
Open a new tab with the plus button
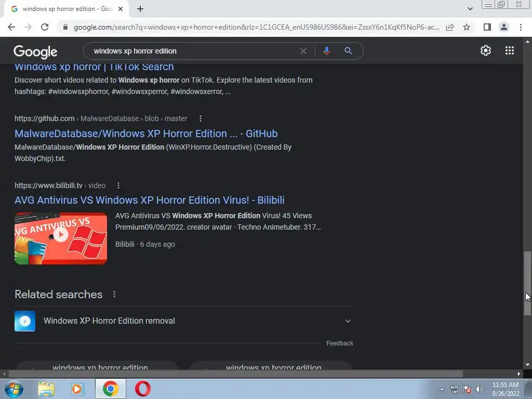click(x=140, y=9)
